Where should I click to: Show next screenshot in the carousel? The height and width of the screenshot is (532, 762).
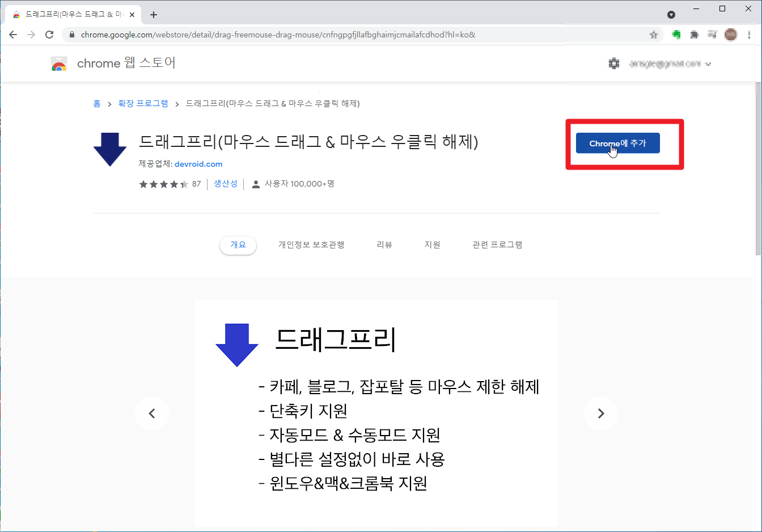[x=601, y=413]
